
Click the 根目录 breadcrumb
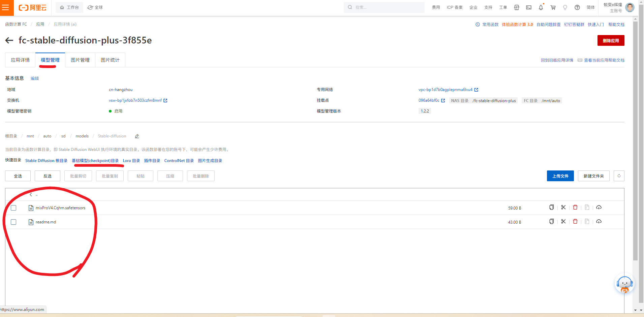tap(11, 136)
